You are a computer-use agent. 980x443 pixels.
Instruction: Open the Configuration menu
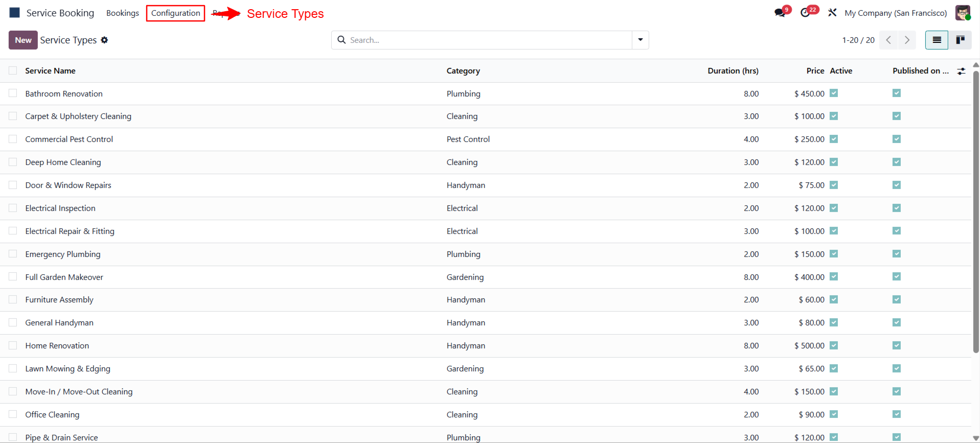coord(175,13)
